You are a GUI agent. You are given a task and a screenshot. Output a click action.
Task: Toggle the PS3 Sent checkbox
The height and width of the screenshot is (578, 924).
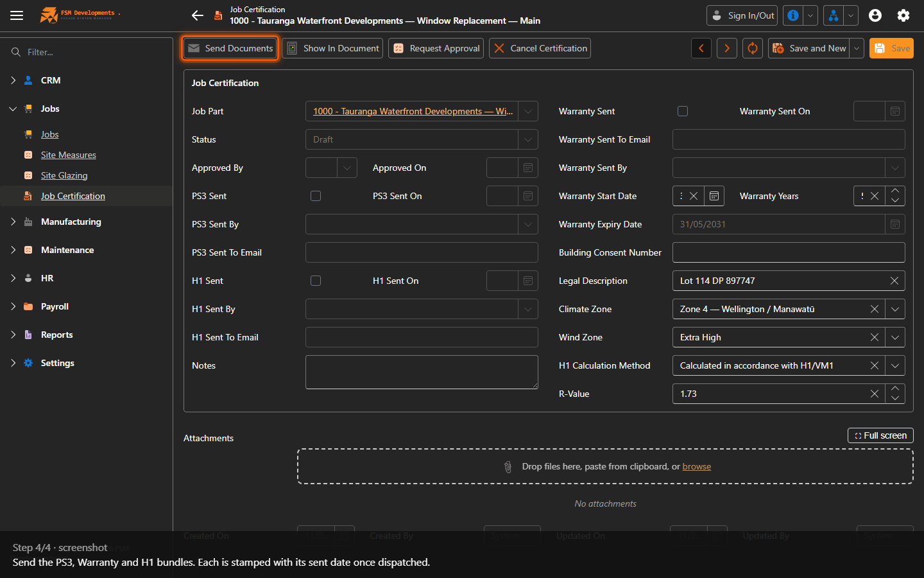click(316, 196)
